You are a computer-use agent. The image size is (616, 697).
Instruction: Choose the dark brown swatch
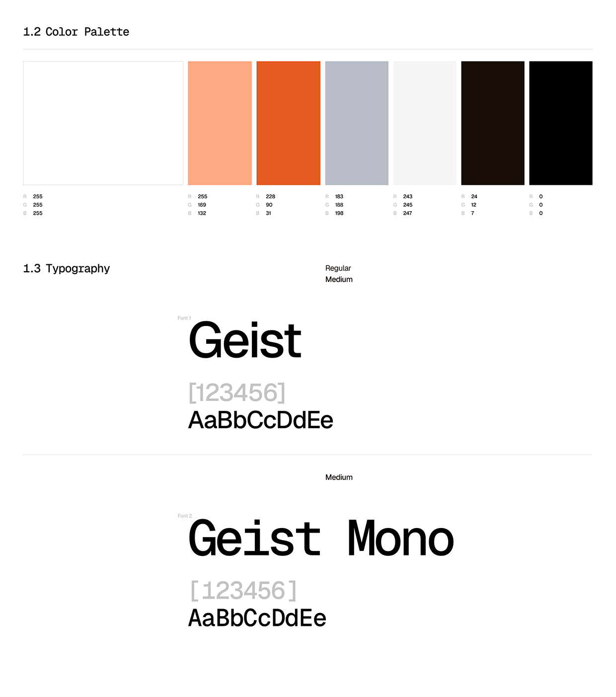tap(492, 123)
